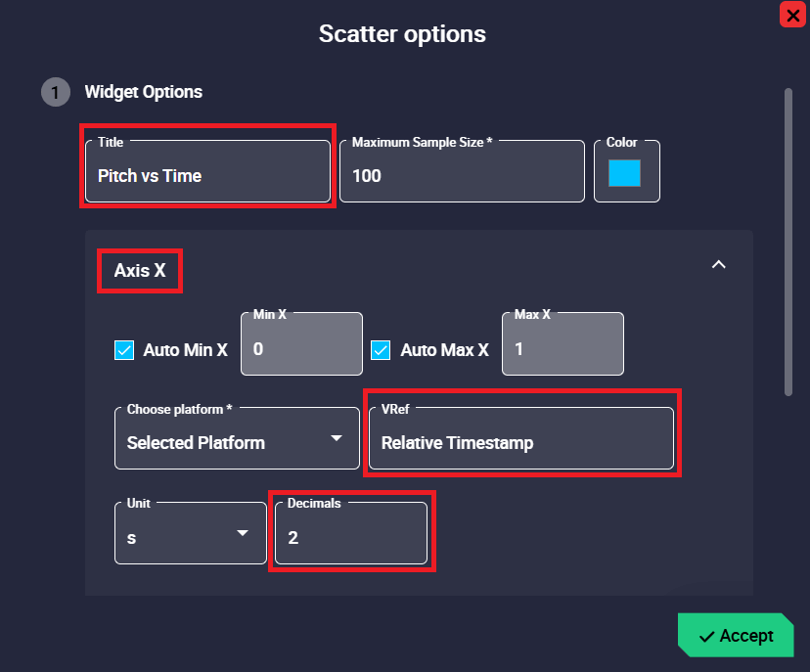The width and height of the screenshot is (810, 672).
Task: Select the Widget Options step heading
Action: pos(144,92)
